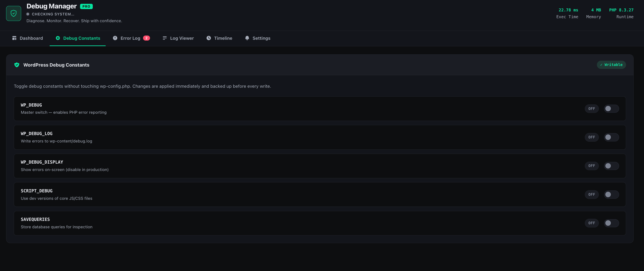
Task: Select the Debug Constants tab
Action: (78, 38)
